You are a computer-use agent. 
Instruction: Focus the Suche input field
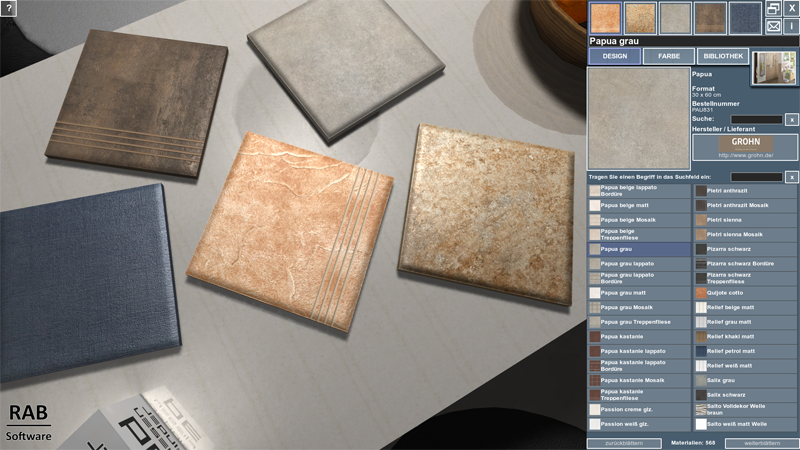(757, 119)
